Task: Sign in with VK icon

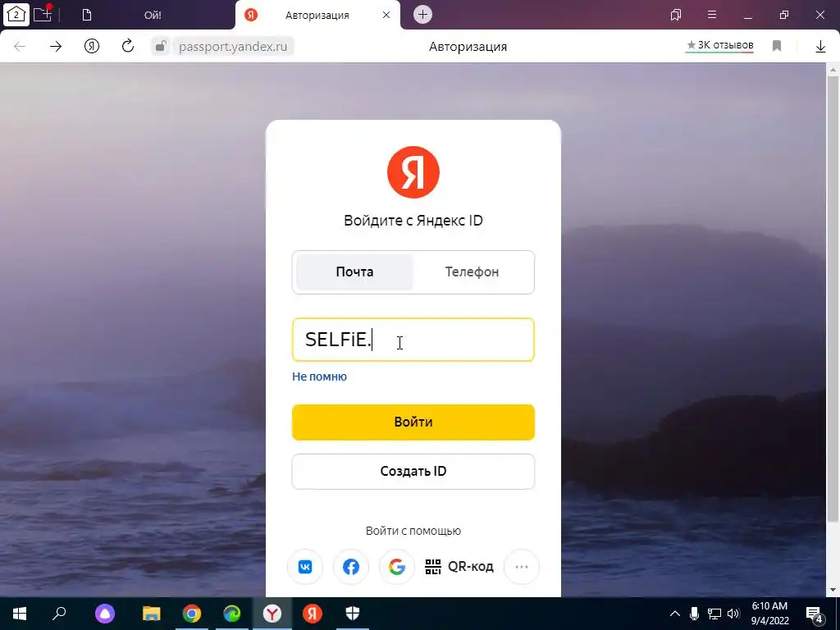Action: pos(305,567)
